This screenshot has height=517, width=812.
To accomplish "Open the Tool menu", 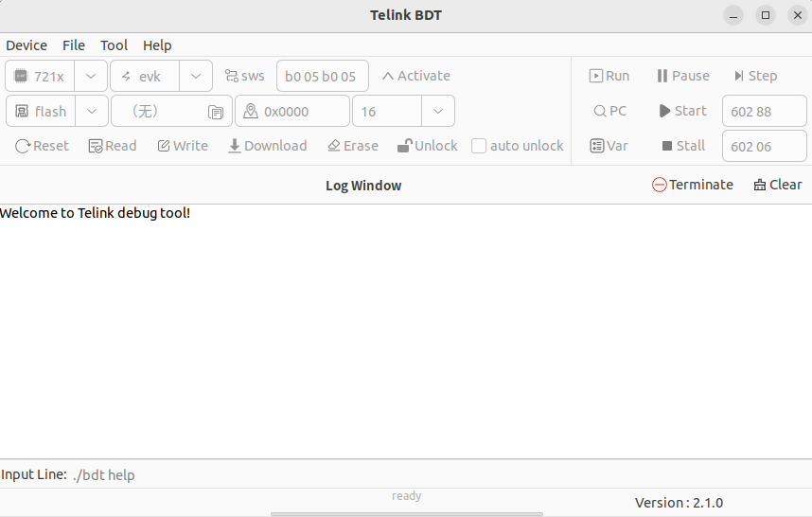I will pyautogui.click(x=114, y=45).
